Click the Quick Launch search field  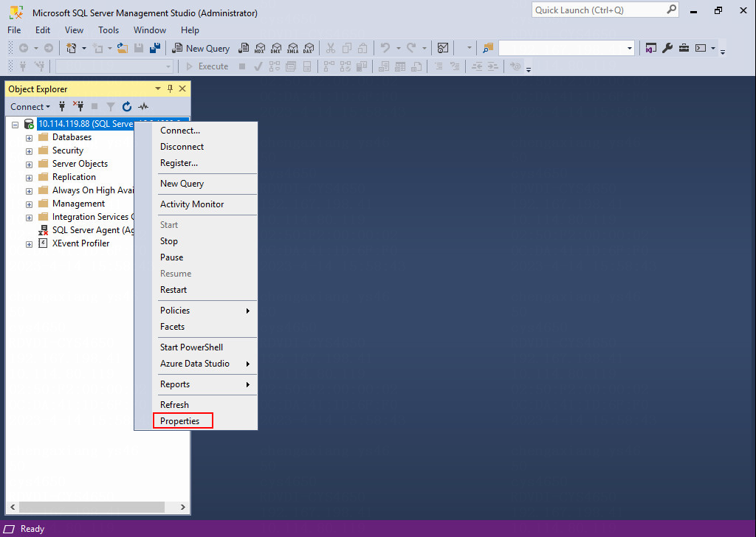pyautogui.click(x=605, y=10)
